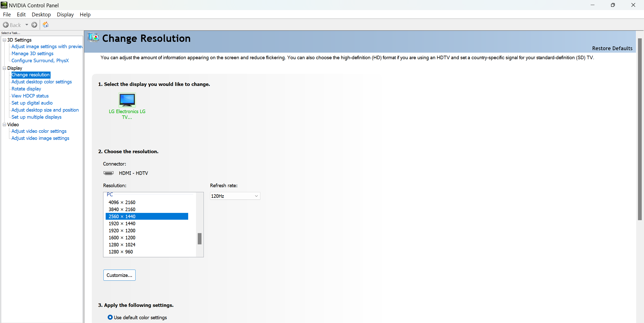The image size is (644, 323).
Task: Click the resolution list scrollbar thumb
Action: [199, 239]
